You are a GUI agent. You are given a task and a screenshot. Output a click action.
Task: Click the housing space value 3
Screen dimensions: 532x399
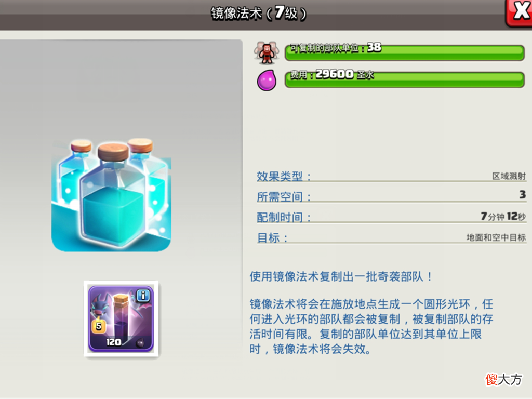(x=523, y=194)
